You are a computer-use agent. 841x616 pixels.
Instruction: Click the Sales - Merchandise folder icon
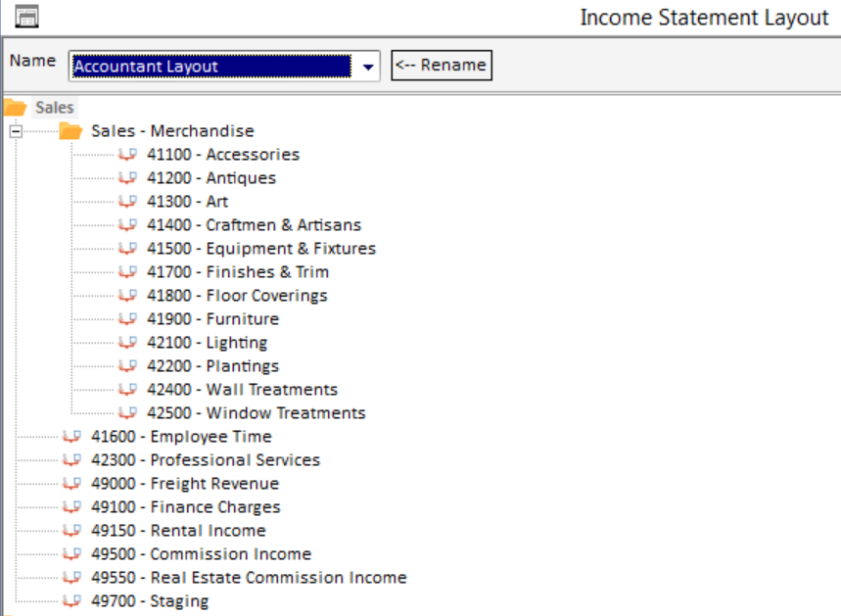coord(70,131)
